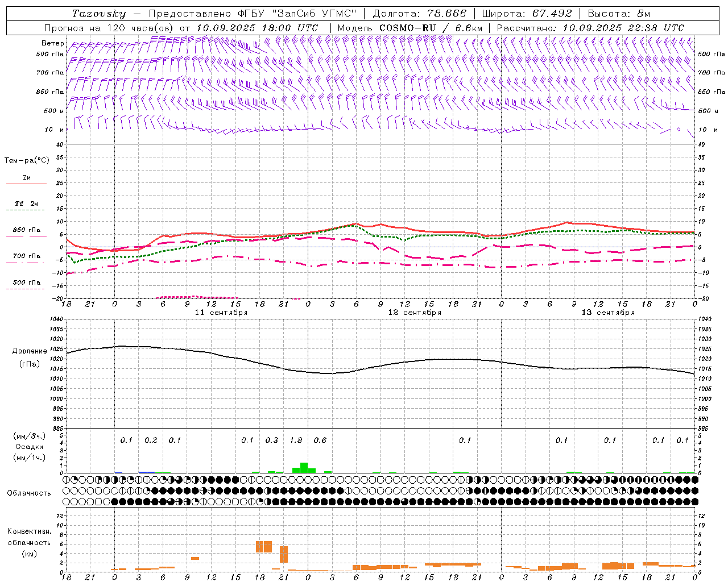
Task: Click the 13 сентября date label
Action: (608, 313)
